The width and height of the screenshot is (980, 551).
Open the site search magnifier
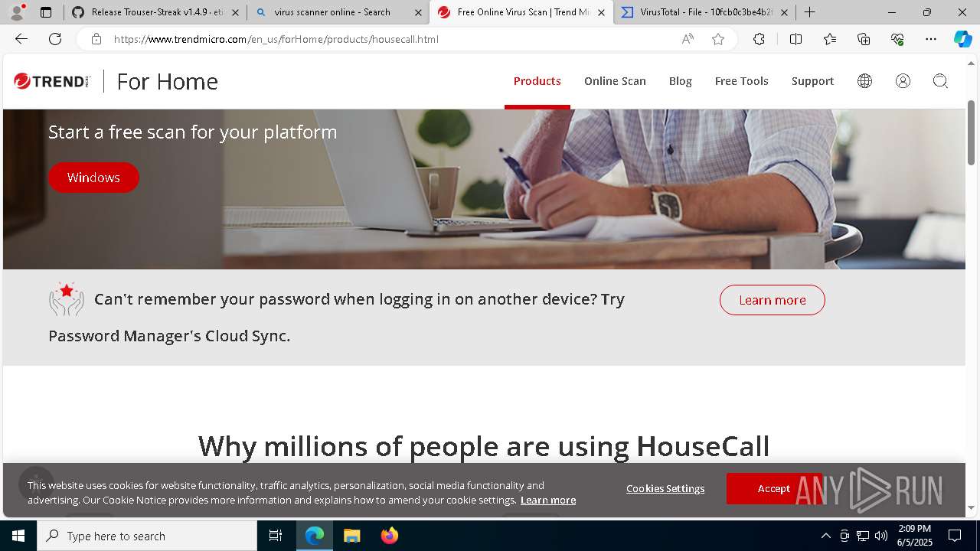tap(940, 81)
